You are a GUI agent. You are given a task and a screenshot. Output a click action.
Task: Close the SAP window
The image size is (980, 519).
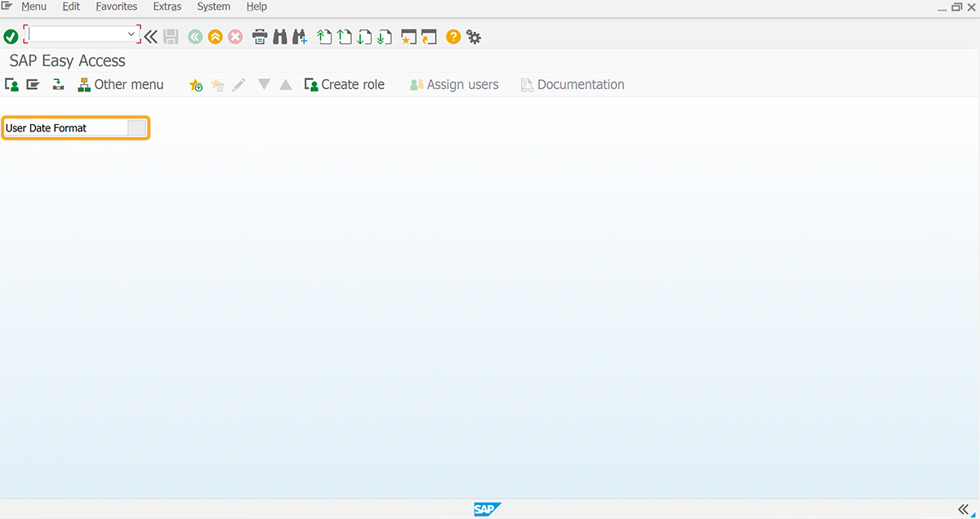point(970,7)
